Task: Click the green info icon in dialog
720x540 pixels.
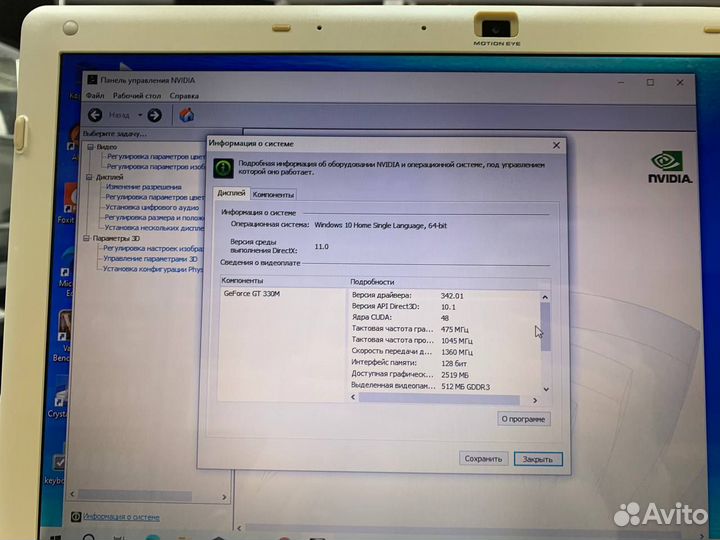Action: (x=224, y=168)
